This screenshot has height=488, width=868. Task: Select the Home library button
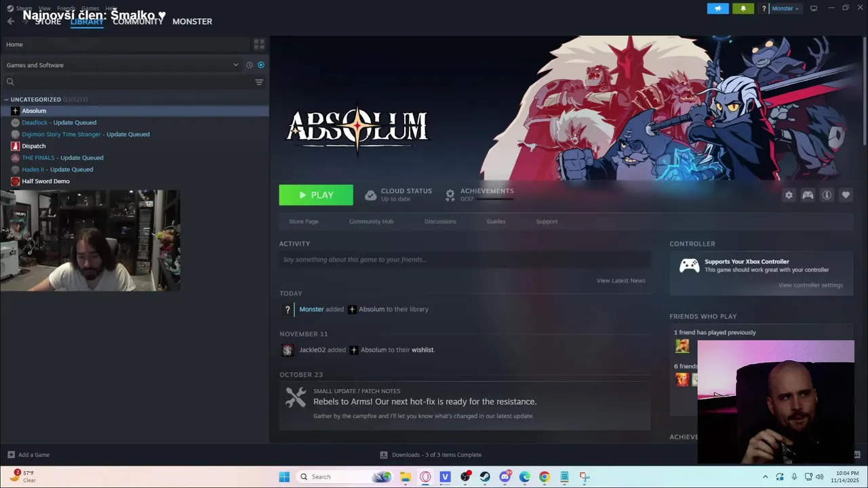(x=125, y=44)
